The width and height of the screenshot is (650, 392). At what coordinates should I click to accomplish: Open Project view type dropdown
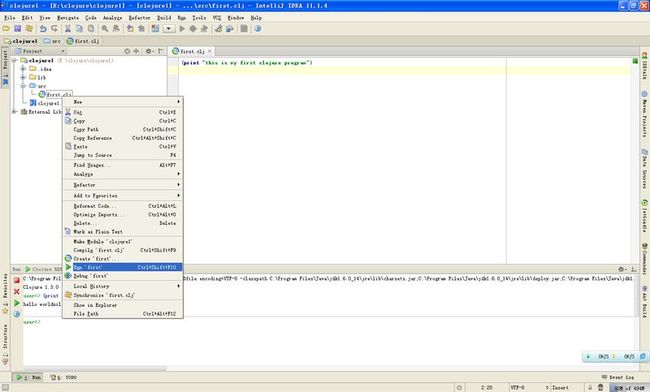40,51
